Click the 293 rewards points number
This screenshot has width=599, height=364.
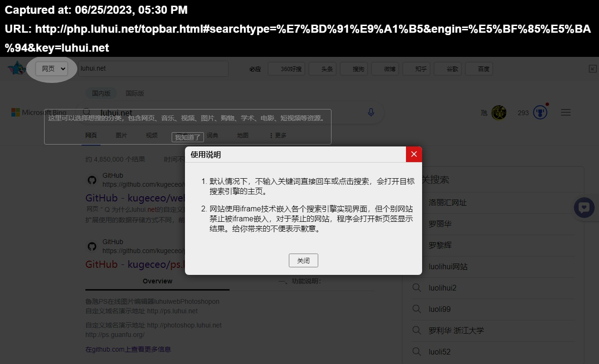(523, 113)
